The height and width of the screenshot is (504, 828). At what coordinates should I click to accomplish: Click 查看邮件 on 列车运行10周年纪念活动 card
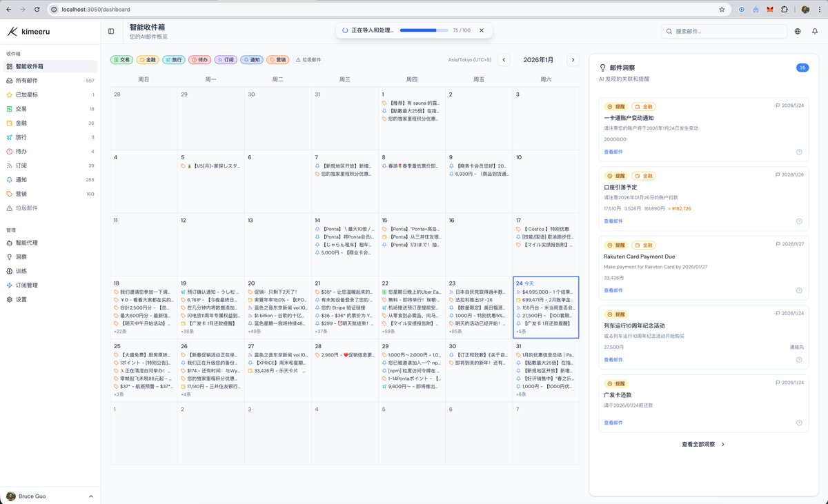613,359
